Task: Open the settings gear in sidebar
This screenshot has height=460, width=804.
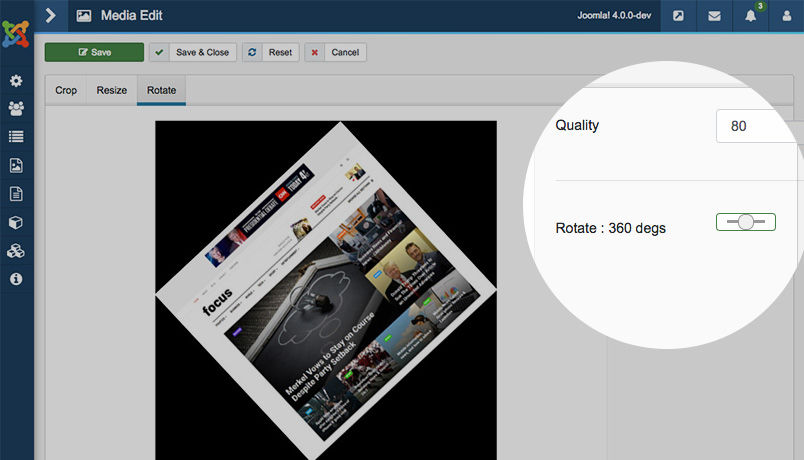Action: click(x=16, y=81)
